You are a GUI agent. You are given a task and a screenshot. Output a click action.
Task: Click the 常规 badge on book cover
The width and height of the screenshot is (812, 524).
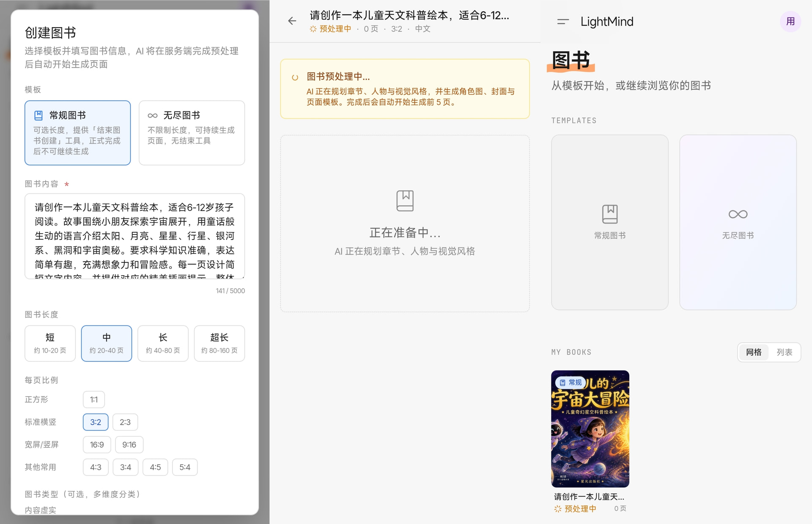pos(571,382)
